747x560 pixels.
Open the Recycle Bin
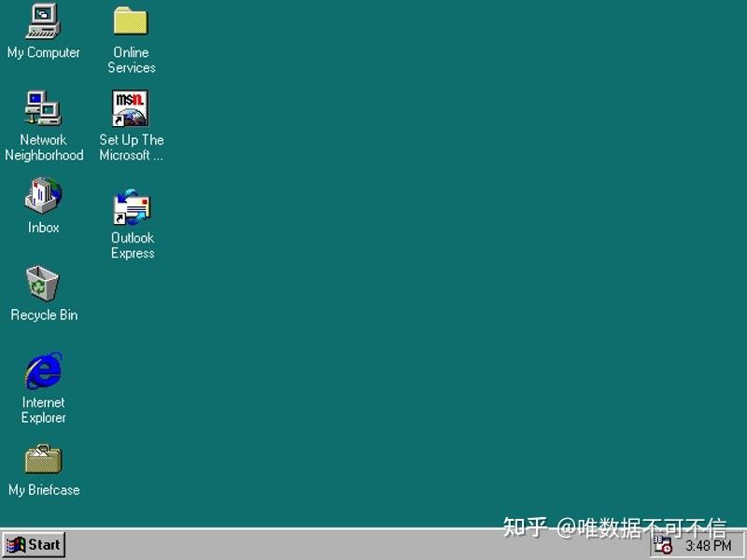pyautogui.click(x=43, y=285)
